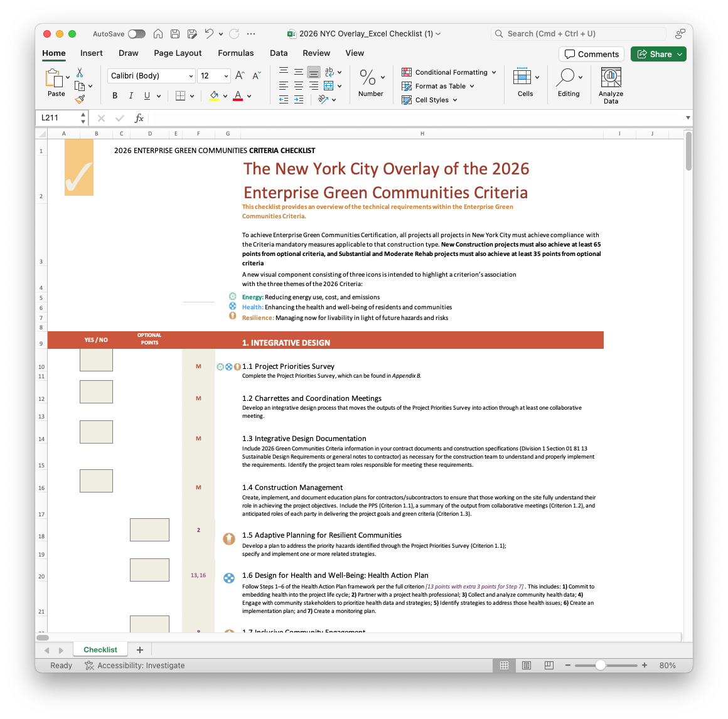The height and width of the screenshot is (719, 728).
Task: Increase font size with the larger A
Action: pyautogui.click(x=240, y=76)
